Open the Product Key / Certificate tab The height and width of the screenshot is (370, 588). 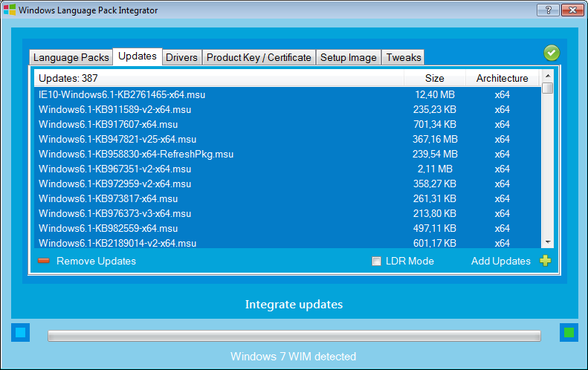[x=259, y=57]
